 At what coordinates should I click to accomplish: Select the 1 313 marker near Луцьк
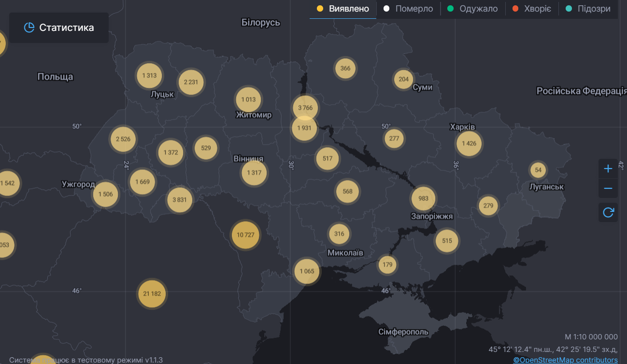point(149,75)
